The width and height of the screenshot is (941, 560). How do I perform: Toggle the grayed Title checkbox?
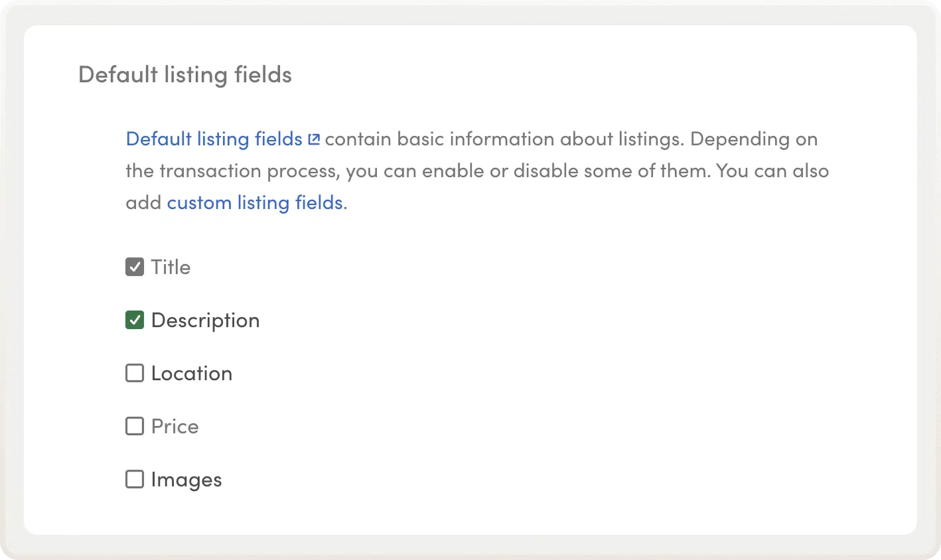[135, 267]
